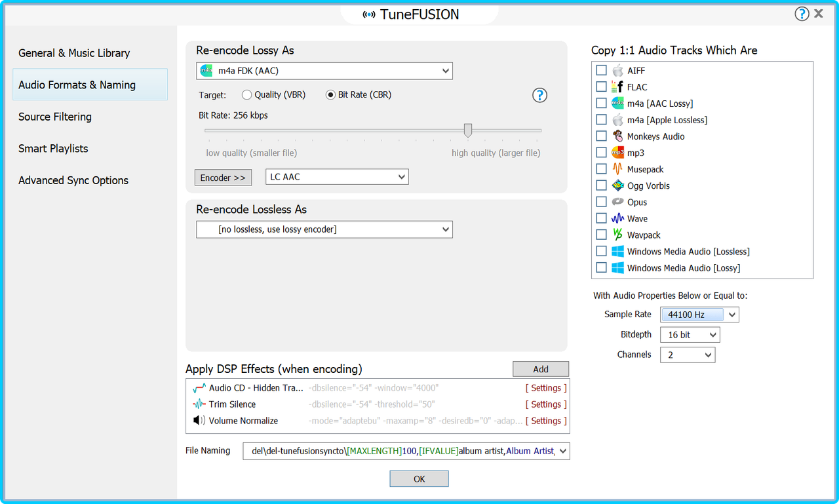Tick the m4a [Apple Lossless] checkbox
Viewport: 839px width, 504px height.
(601, 119)
